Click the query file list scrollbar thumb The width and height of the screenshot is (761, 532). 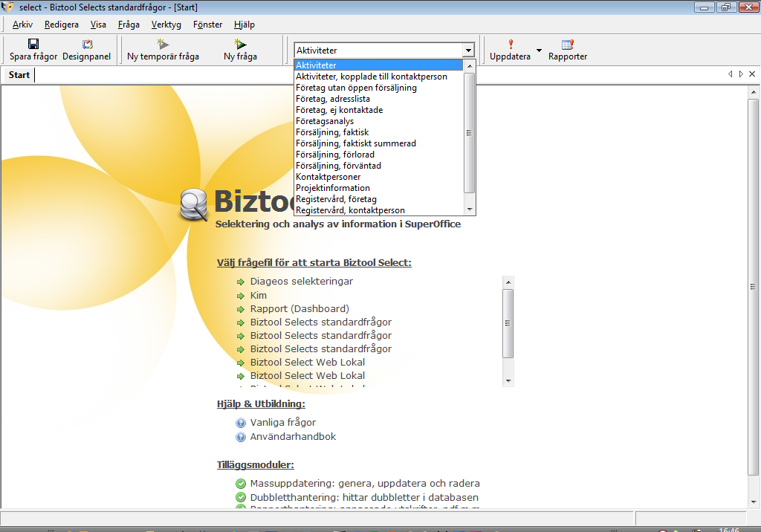pyautogui.click(x=508, y=323)
